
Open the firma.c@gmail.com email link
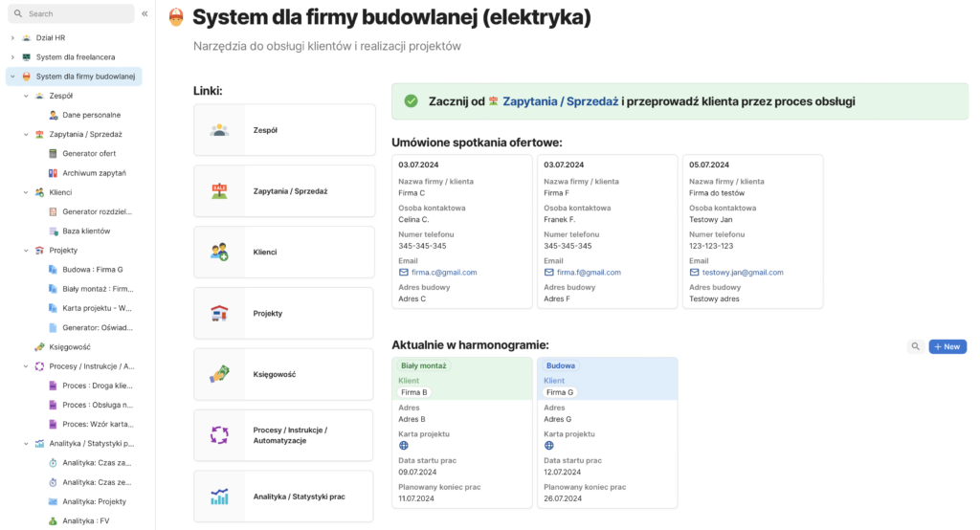444,273
